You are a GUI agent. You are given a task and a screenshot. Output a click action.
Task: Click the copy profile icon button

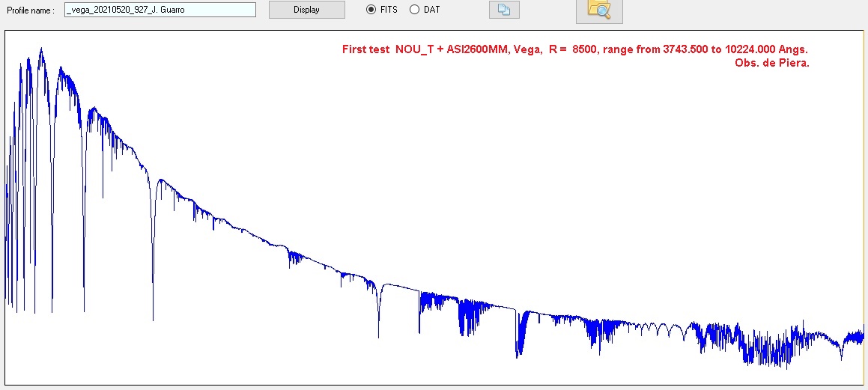pyautogui.click(x=504, y=10)
